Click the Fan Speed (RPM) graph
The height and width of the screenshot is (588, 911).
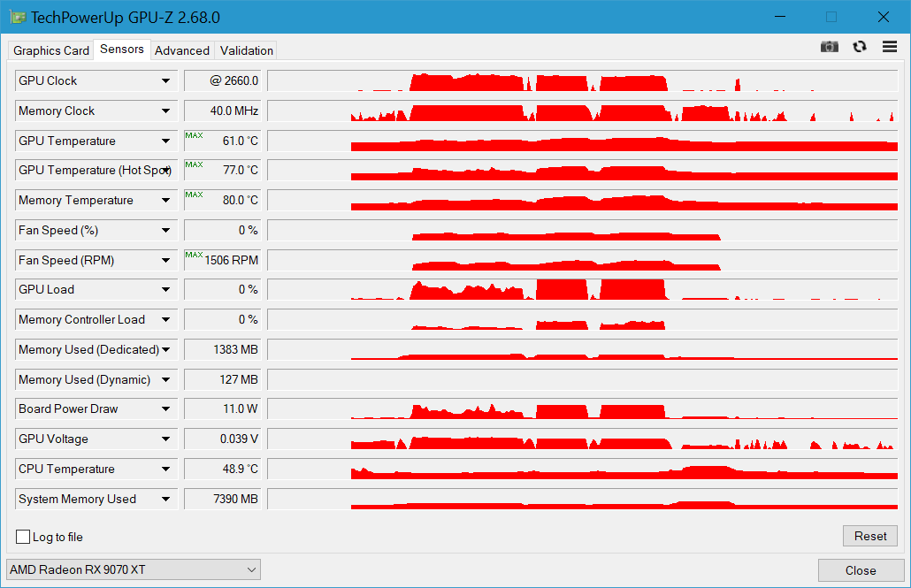(x=583, y=260)
